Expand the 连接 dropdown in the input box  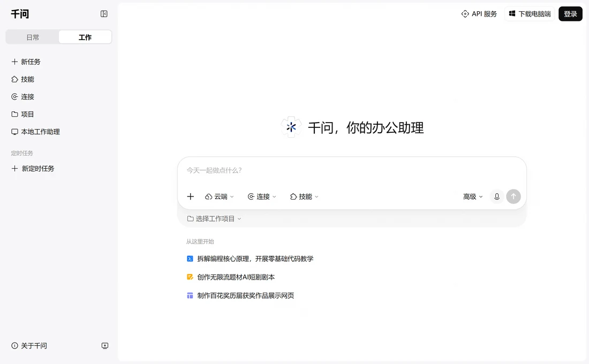262,196
